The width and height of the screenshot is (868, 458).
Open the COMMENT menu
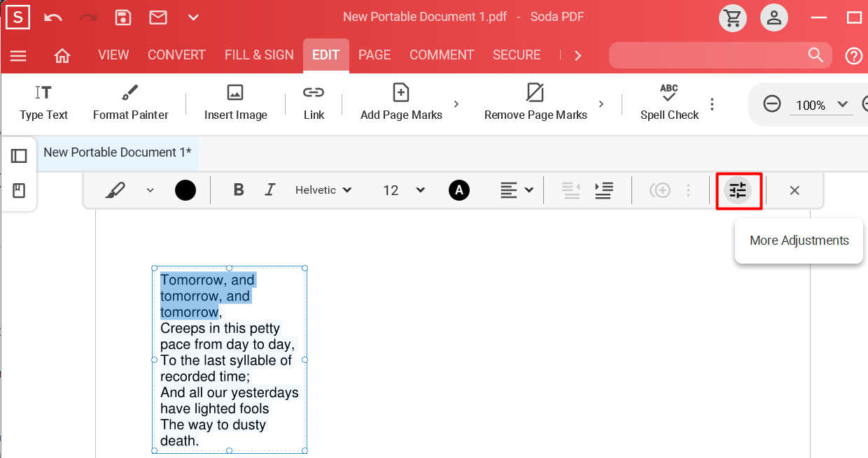pyautogui.click(x=442, y=55)
